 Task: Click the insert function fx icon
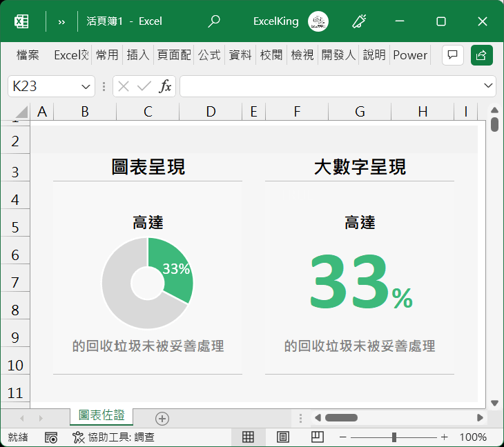click(165, 86)
